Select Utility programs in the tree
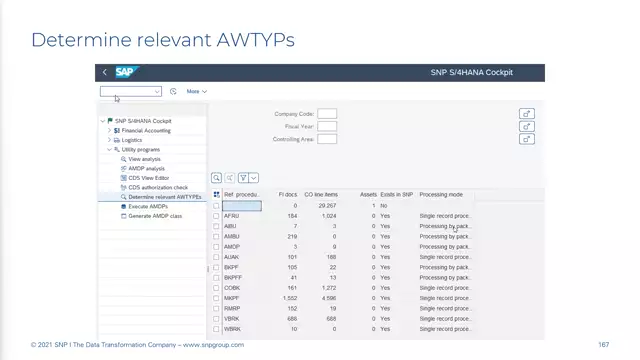This screenshot has height=360, width=640. click(141, 150)
